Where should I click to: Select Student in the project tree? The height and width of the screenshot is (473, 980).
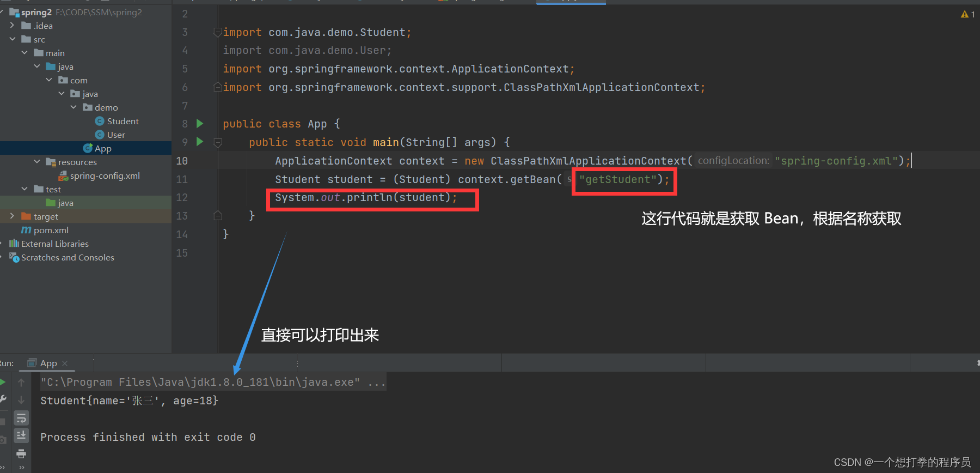123,121
